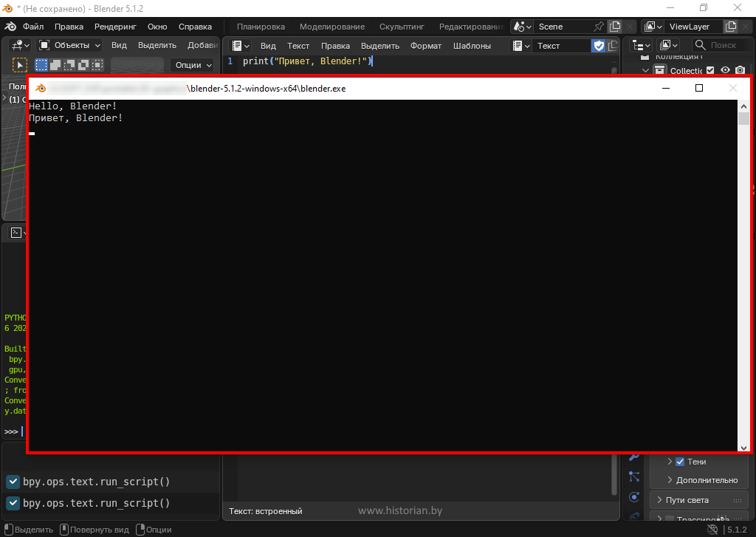Open the Blender logo application menu
This screenshot has height=537, width=756.
[x=10, y=27]
